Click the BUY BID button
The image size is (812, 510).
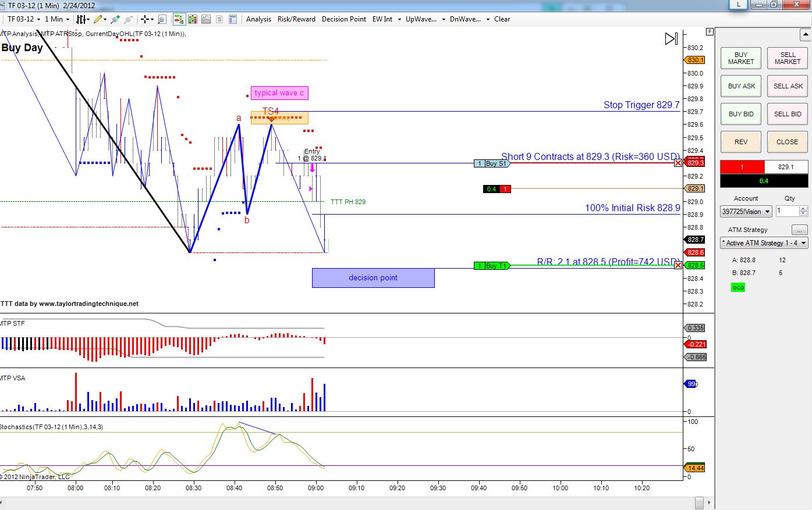(741, 114)
